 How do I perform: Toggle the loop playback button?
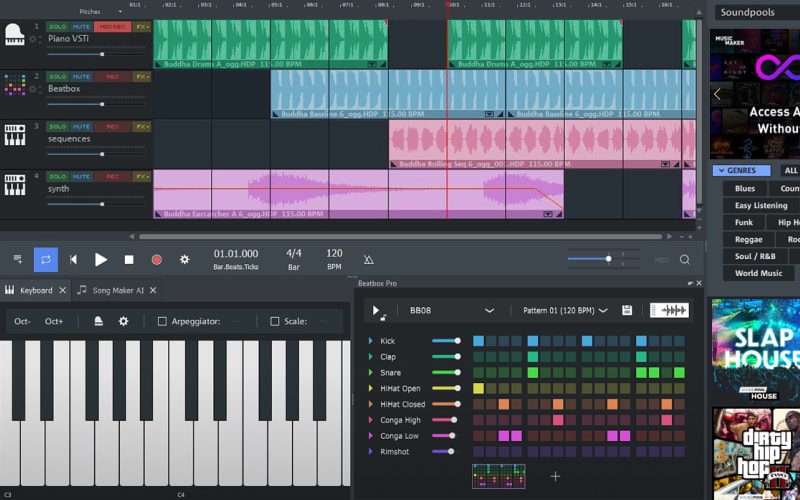click(46, 259)
